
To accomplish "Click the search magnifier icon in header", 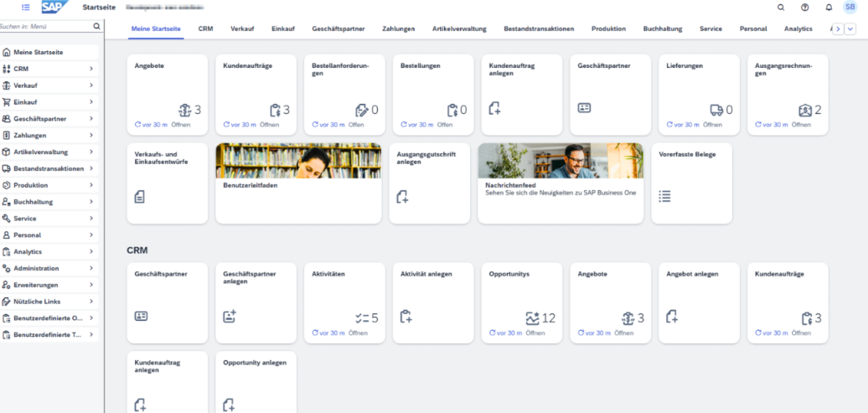I will [781, 8].
